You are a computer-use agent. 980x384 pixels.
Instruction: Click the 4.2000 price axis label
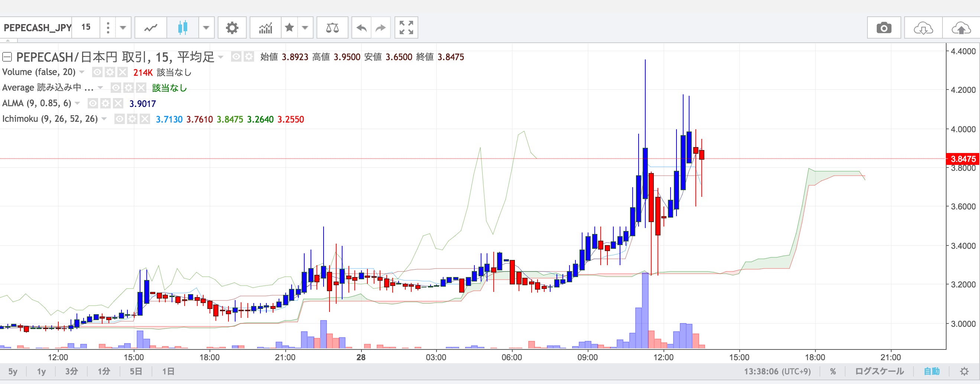tap(963, 90)
